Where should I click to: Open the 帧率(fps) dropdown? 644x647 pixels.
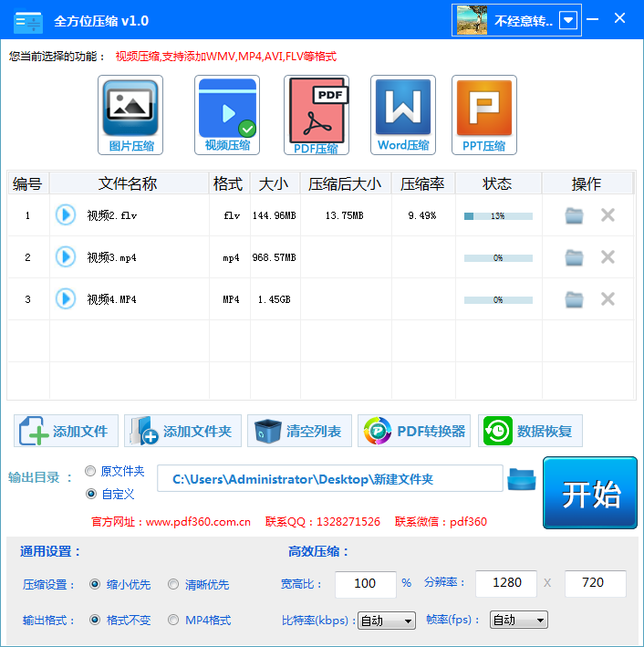click(519, 620)
